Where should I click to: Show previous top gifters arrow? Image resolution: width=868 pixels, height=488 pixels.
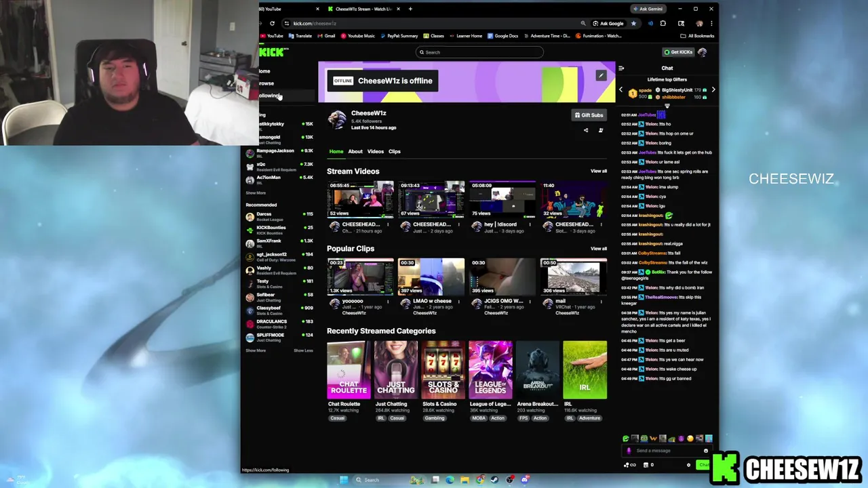(620, 89)
